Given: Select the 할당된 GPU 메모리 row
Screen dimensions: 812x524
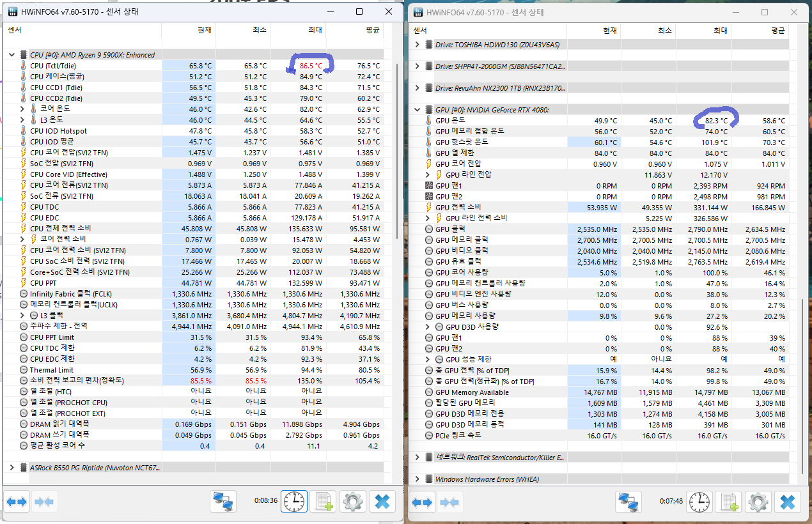Looking at the screenshot, I should pyautogui.click(x=599, y=403).
